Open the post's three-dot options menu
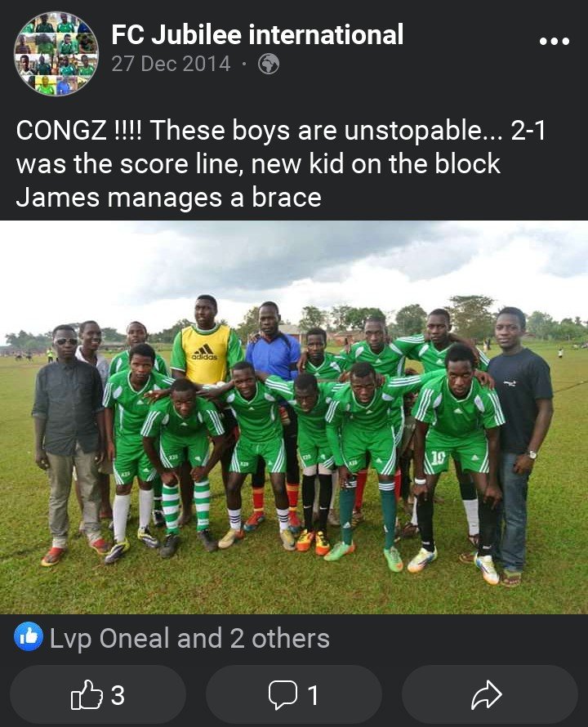 pyautogui.click(x=555, y=42)
